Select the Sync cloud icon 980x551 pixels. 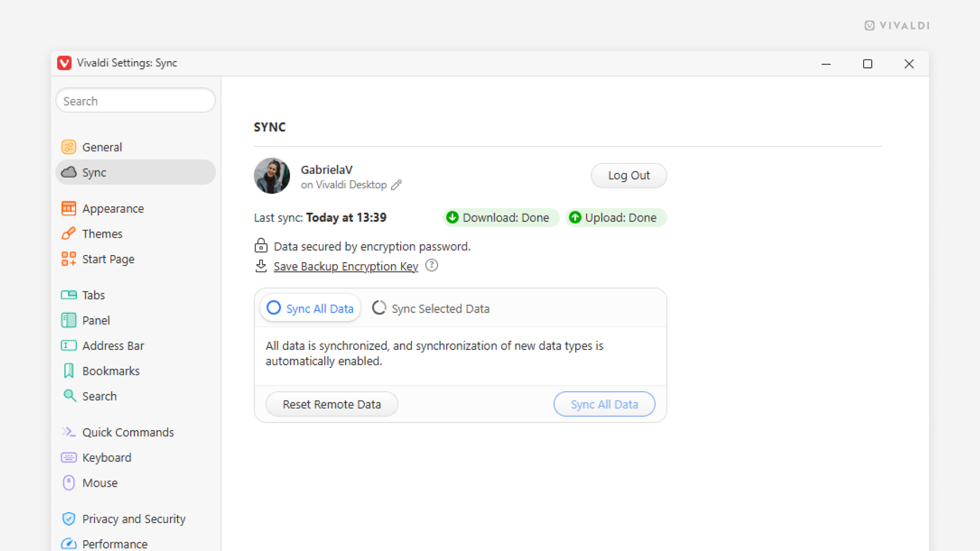coord(68,172)
